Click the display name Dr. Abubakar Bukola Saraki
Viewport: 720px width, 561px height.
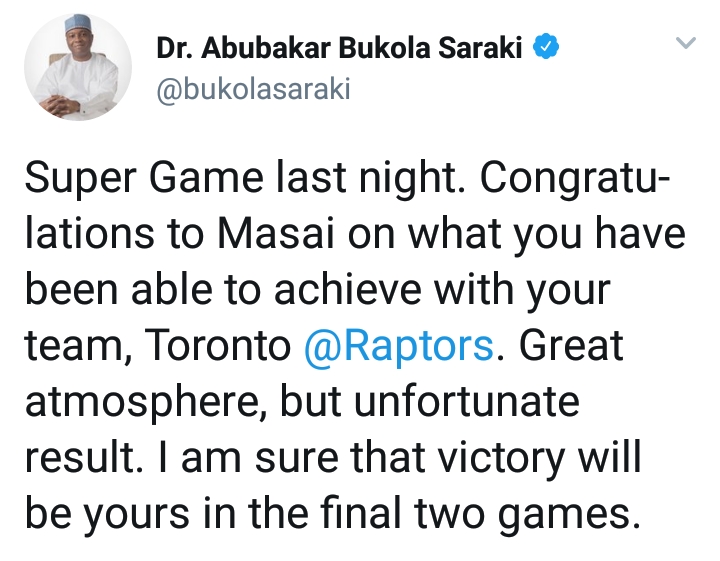[x=340, y=48]
